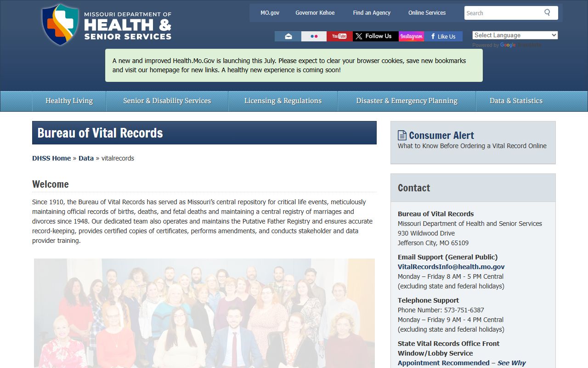Email VitalRecordsInfo@health.mo.gov link

point(451,267)
